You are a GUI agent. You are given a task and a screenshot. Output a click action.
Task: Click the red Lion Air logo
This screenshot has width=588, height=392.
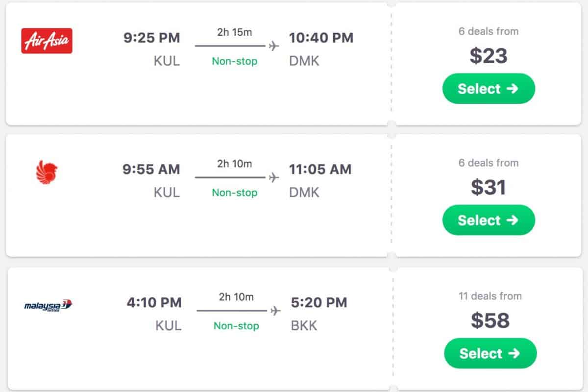point(47,173)
